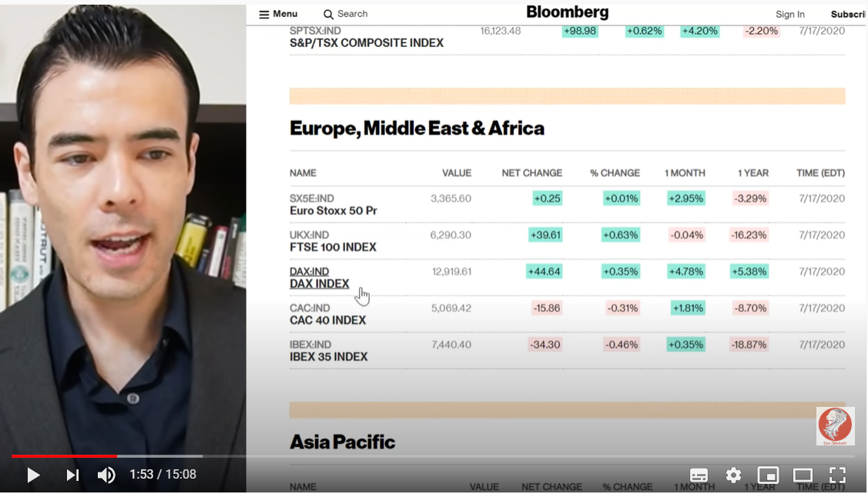This screenshot has height=494, width=868.
Task: Open video settings gear
Action: (x=733, y=476)
